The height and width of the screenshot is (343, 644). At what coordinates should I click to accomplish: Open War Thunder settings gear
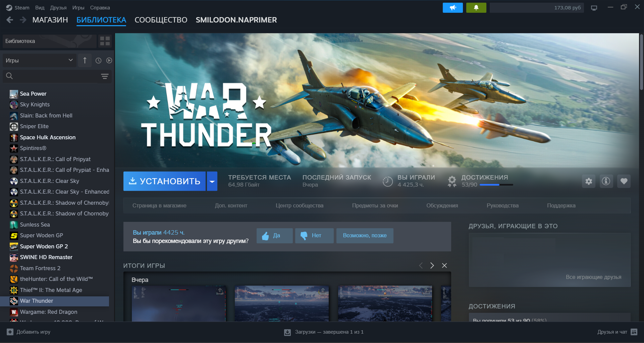click(x=589, y=181)
